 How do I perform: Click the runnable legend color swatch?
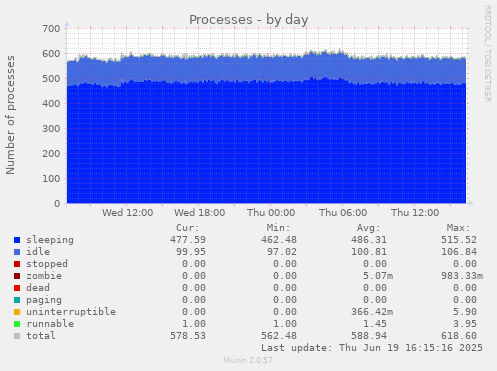pyautogui.click(x=17, y=324)
